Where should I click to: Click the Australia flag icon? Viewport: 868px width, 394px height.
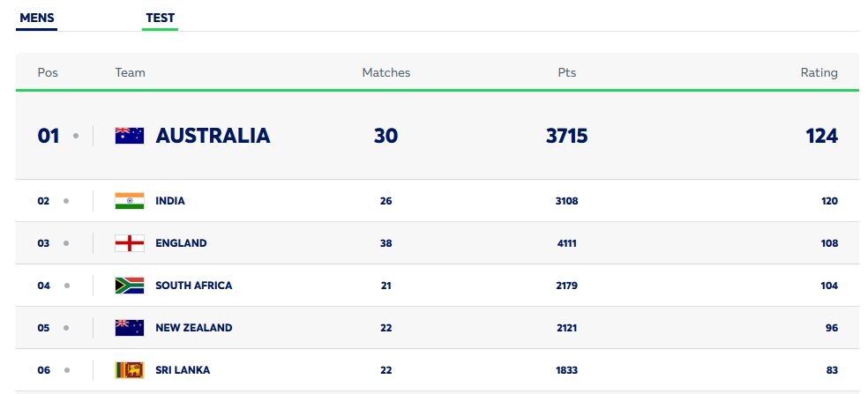130,136
